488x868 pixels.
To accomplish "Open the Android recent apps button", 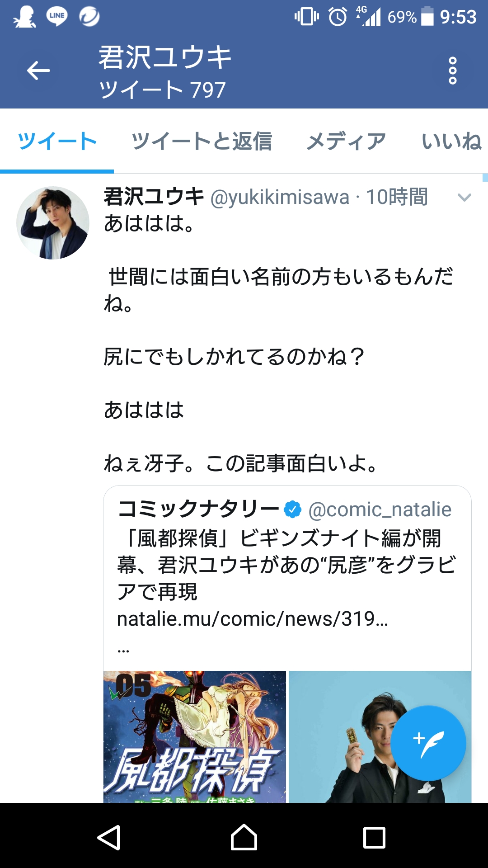I will pyautogui.click(x=374, y=838).
